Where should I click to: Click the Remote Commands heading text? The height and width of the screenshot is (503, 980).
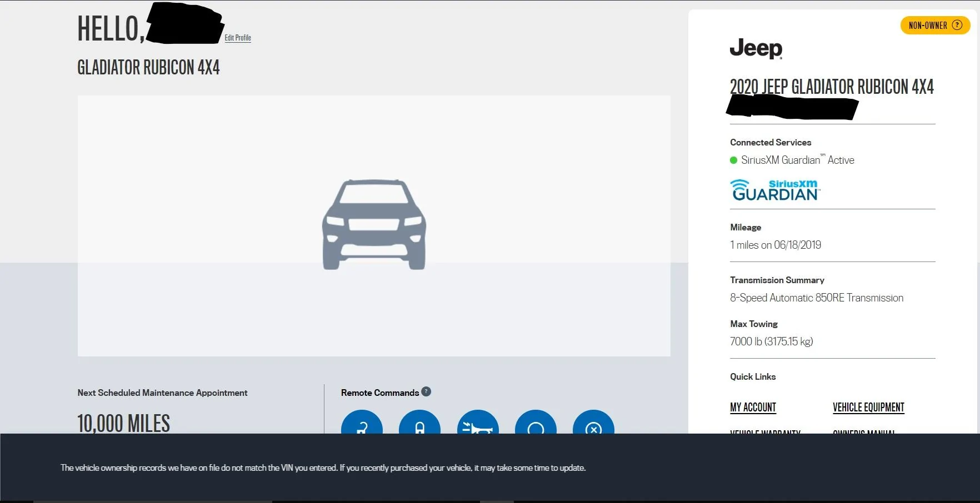pyautogui.click(x=380, y=393)
